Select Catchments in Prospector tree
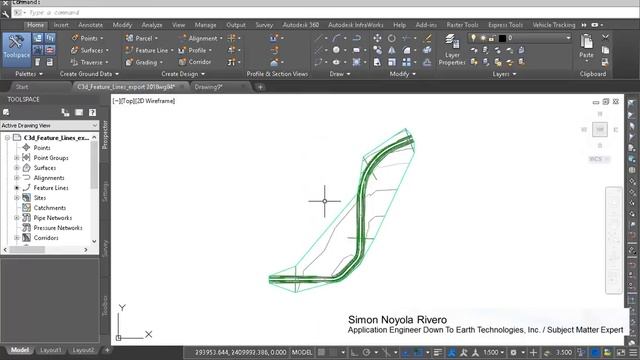This screenshot has width=640, height=360. [49, 208]
